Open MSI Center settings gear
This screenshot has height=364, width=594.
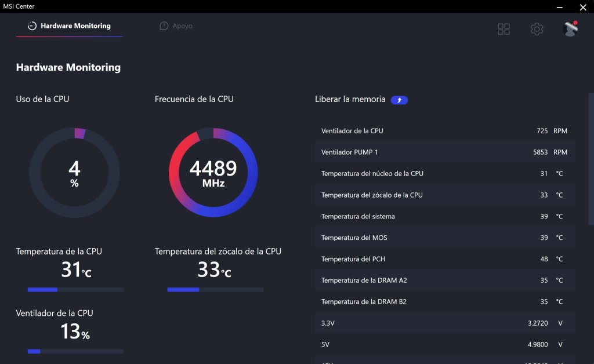537,29
